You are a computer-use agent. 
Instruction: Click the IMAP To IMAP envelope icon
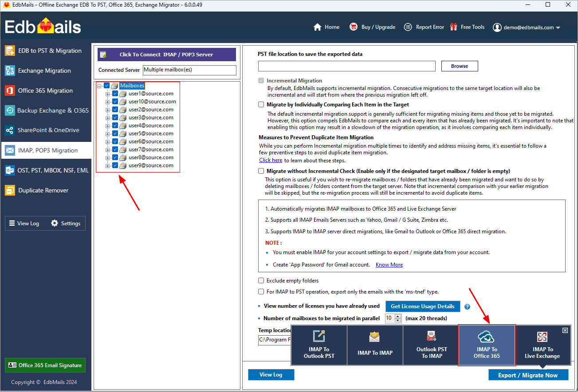tap(374, 337)
